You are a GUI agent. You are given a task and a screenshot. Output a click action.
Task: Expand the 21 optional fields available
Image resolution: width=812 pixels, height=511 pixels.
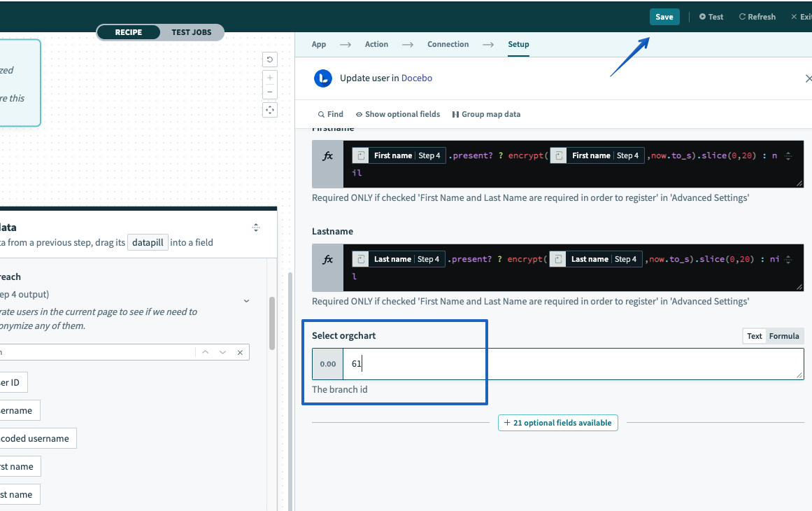(557, 422)
